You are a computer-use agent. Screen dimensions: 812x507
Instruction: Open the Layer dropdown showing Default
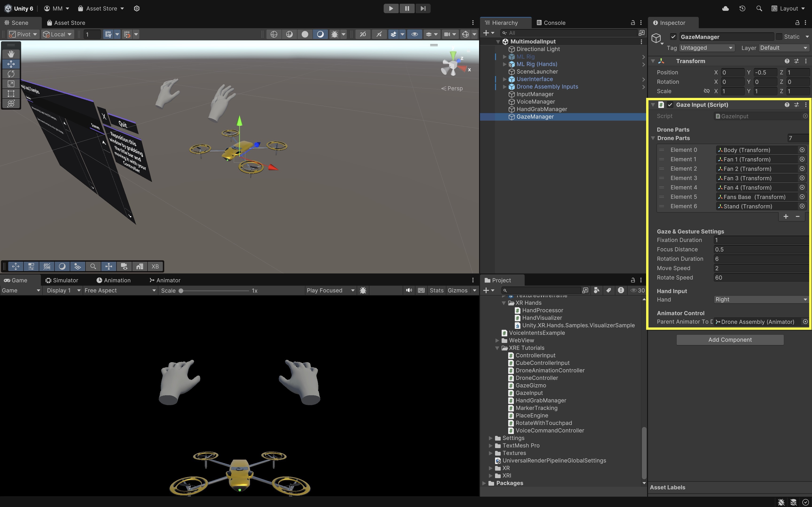[783, 48]
